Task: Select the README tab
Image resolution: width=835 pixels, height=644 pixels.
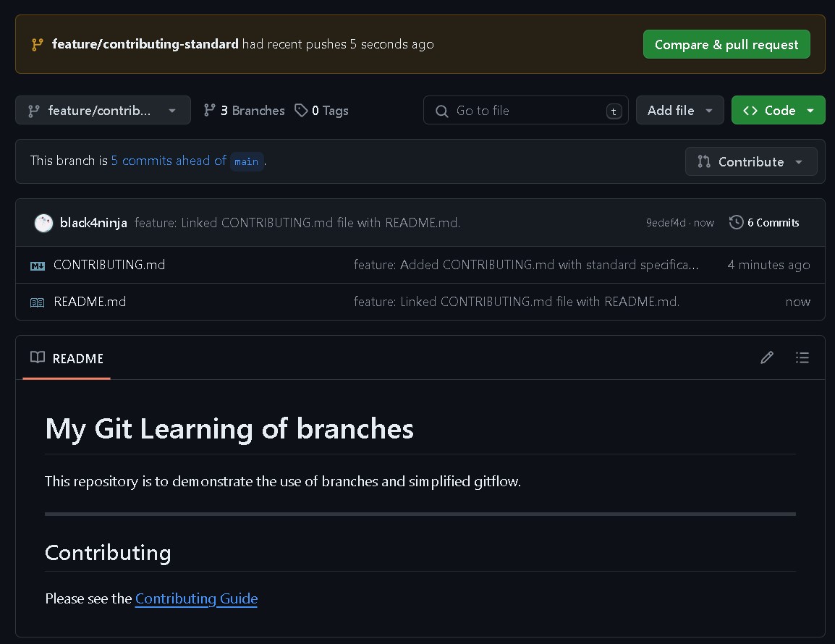Action: pos(67,358)
